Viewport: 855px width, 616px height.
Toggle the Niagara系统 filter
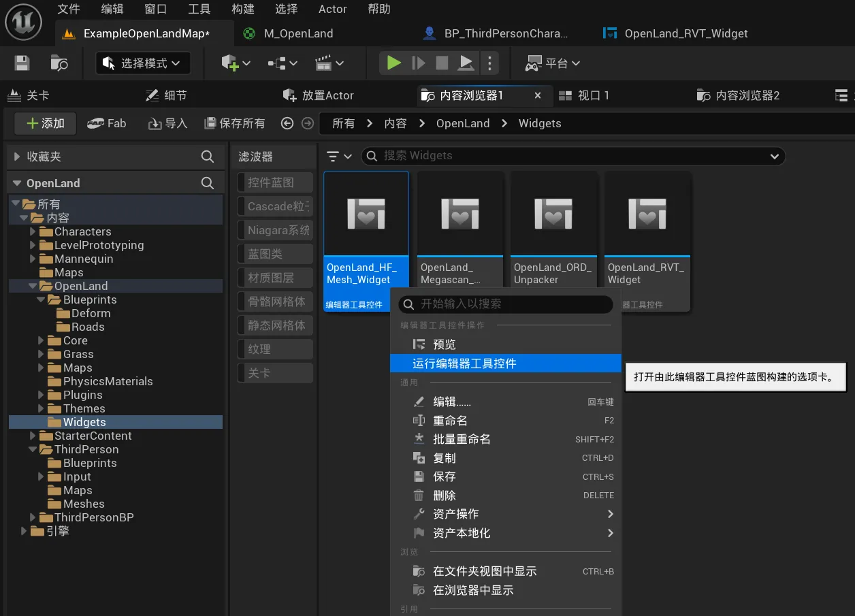point(275,230)
